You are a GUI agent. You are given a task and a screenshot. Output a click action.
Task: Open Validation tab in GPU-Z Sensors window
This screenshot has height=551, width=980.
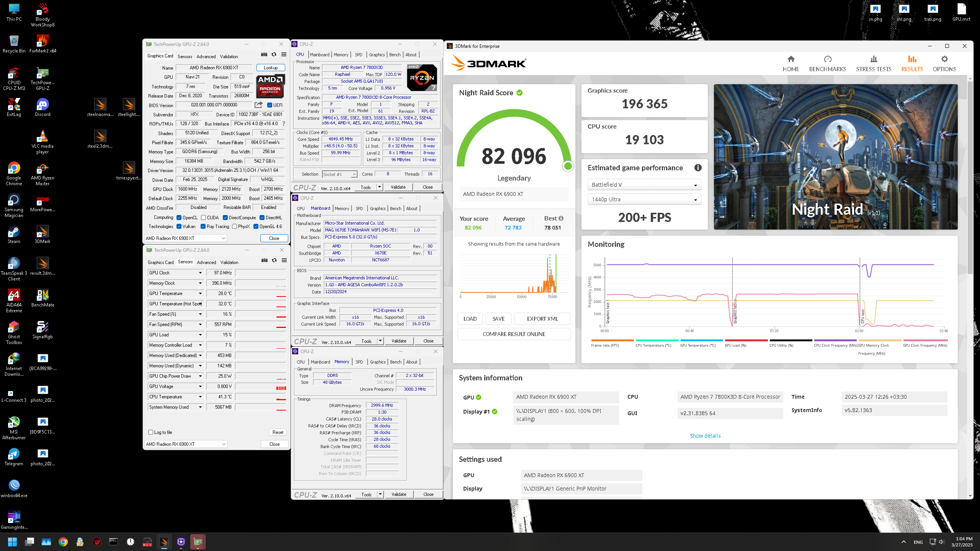[x=229, y=262]
